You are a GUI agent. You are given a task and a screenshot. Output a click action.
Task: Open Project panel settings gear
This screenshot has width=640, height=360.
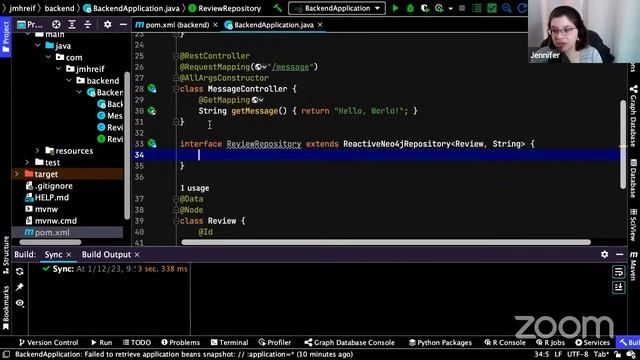coord(107,24)
